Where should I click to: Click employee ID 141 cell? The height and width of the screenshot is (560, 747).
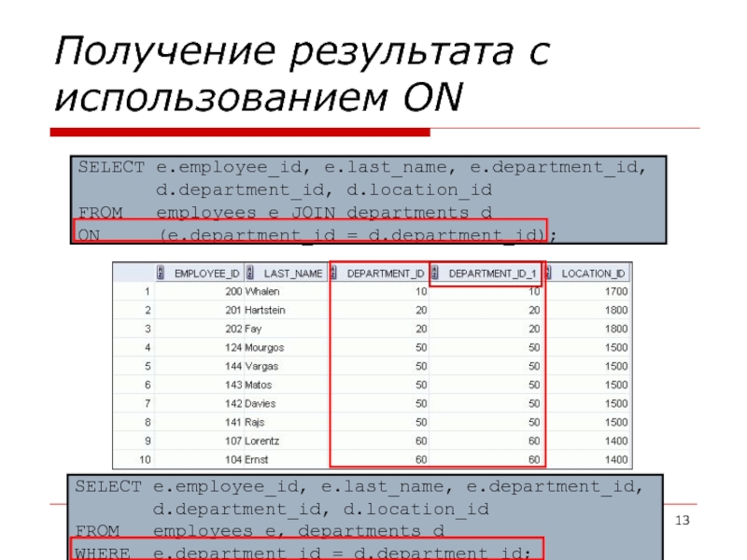200,423
